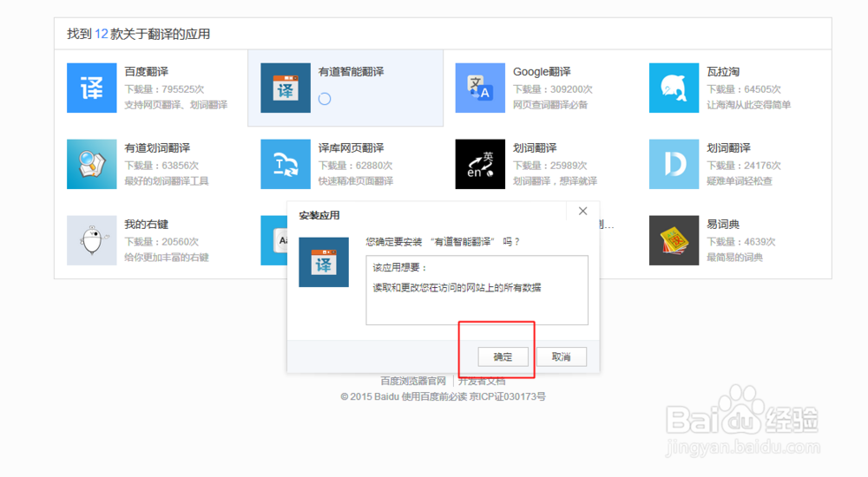Select the 有道智能翻译 app icon in the list
The image size is (868, 477).
tap(286, 88)
